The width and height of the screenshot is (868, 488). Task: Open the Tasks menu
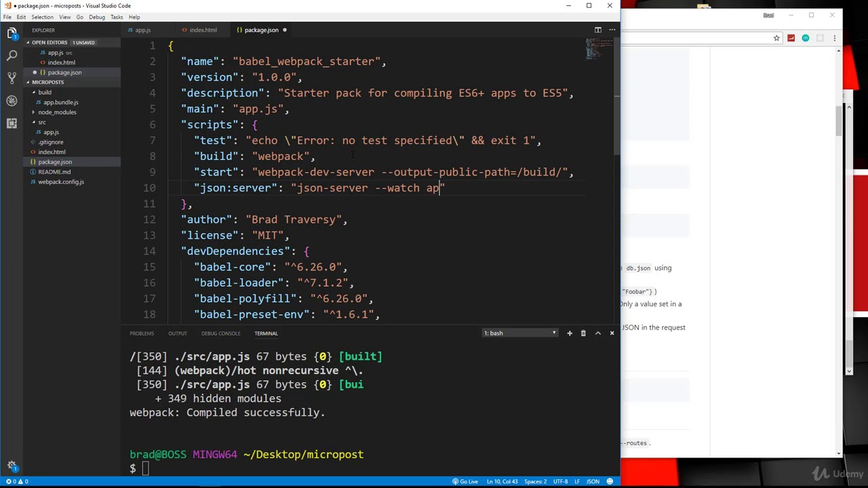pos(117,17)
